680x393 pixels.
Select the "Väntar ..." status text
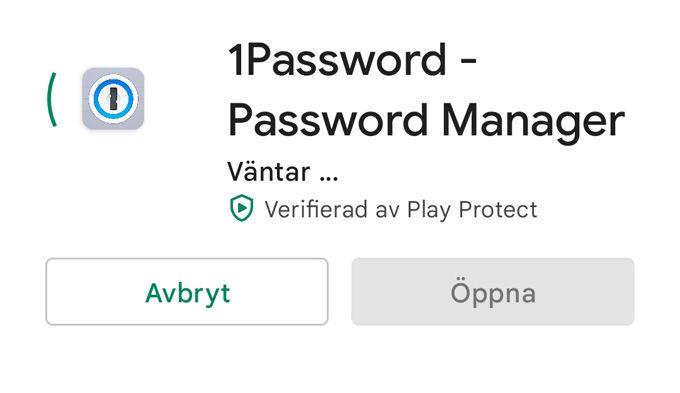(x=282, y=171)
